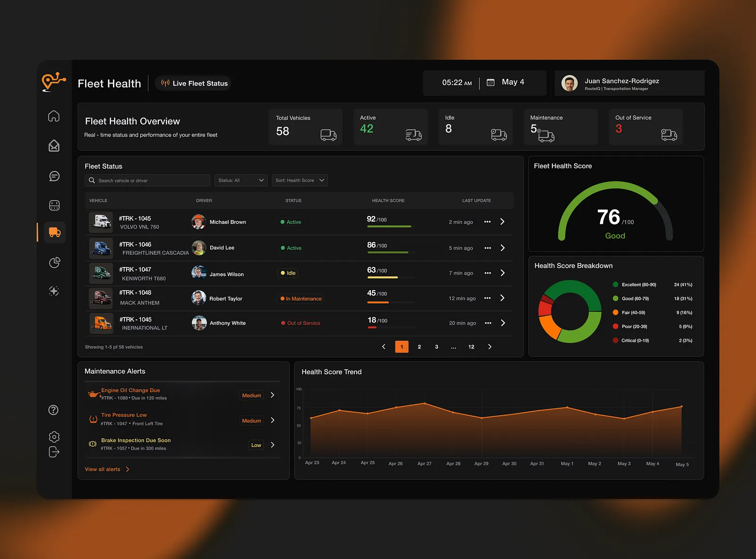Open the help question mark icon

[x=54, y=410]
